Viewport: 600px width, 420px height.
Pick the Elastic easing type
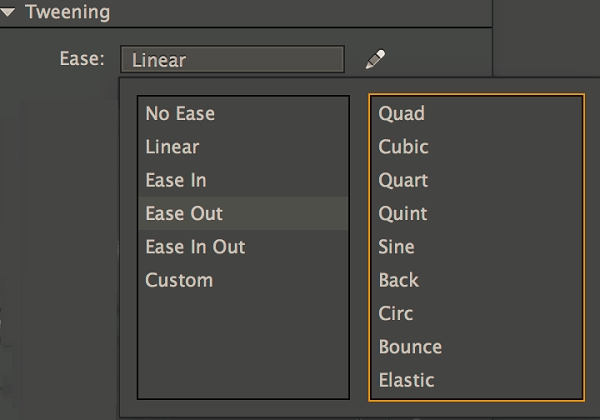click(x=407, y=380)
